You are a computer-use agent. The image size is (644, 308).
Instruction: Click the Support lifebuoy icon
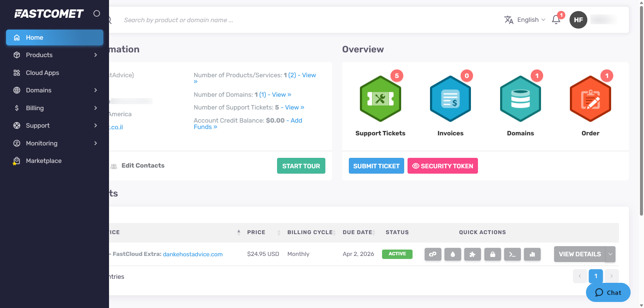[x=17, y=126]
